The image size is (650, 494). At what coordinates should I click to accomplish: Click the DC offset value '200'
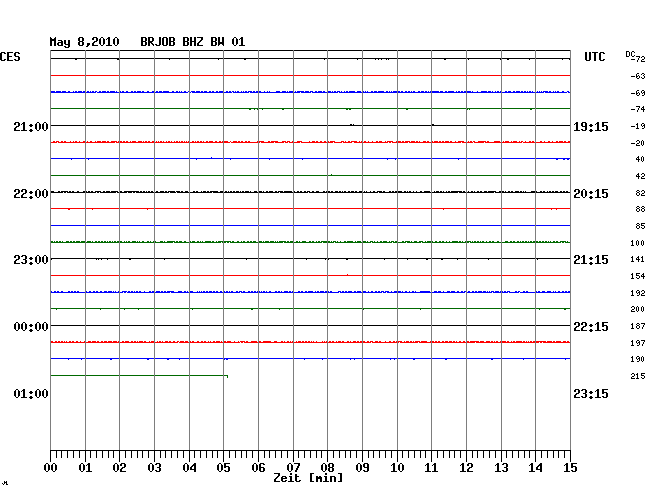click(x=638, y=309)
